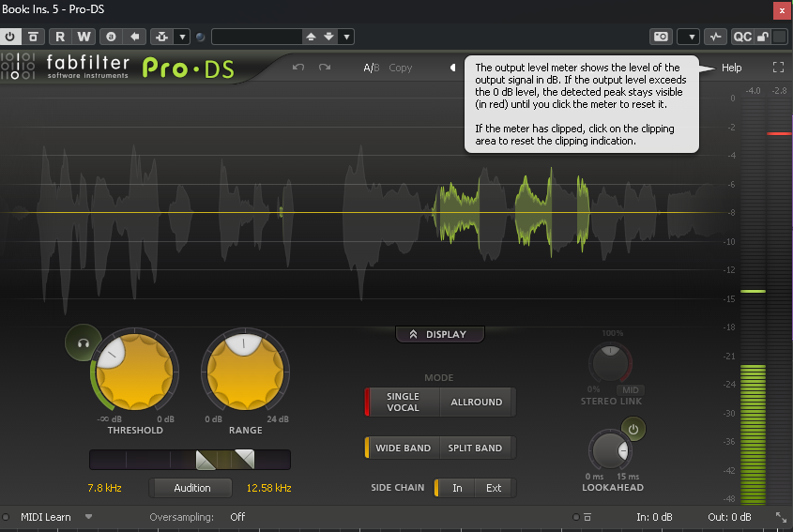Select Split Band processing

pos(475,448)
